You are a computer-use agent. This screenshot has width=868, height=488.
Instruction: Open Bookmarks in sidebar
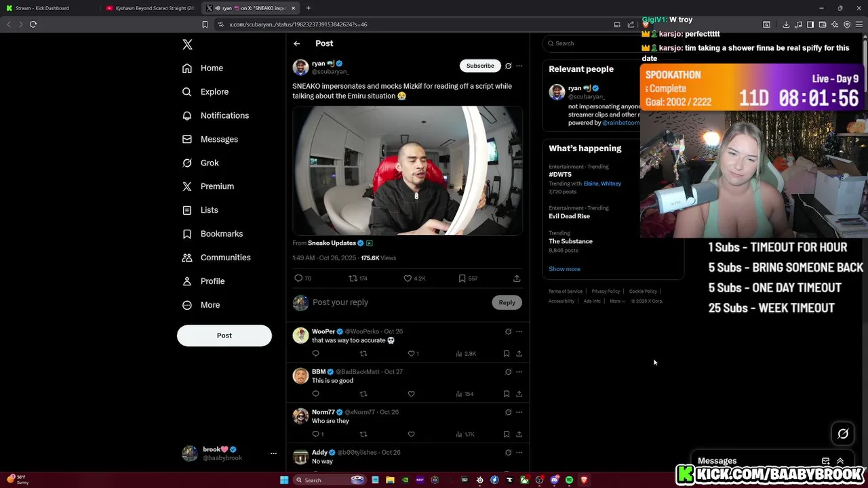(212, 234)
